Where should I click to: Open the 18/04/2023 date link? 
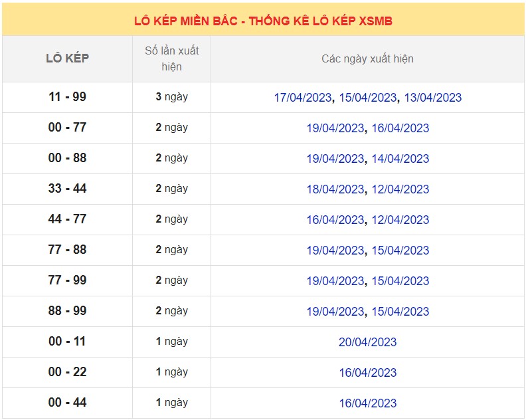(x=335, y=189)
